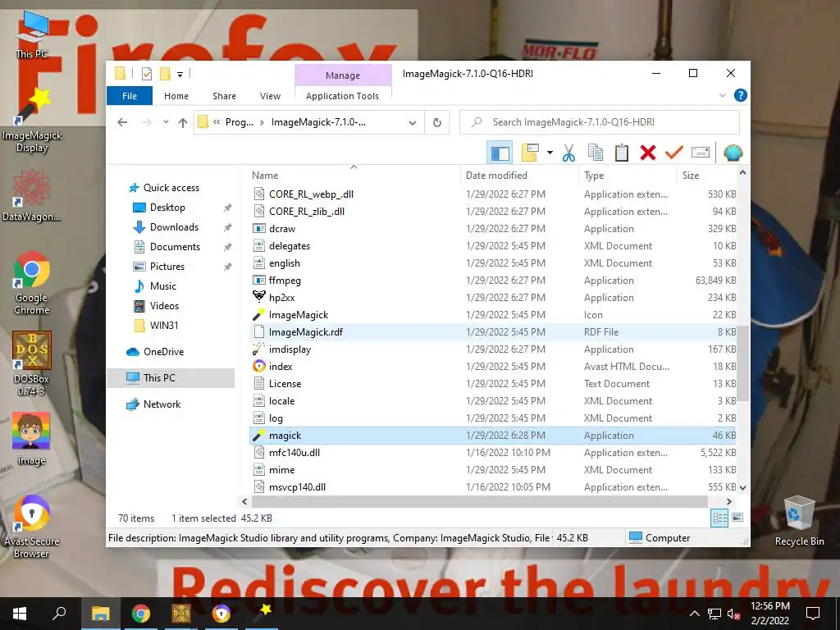Click the Refresh button by address bar
The width and height of the screenshot is (840, 630).
[x=437, y=123]
